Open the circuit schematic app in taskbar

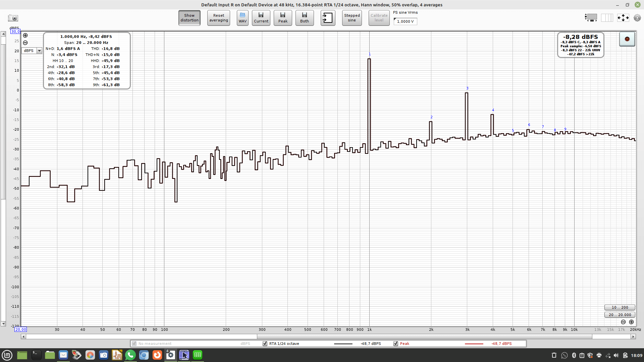[x=117, y=355]
